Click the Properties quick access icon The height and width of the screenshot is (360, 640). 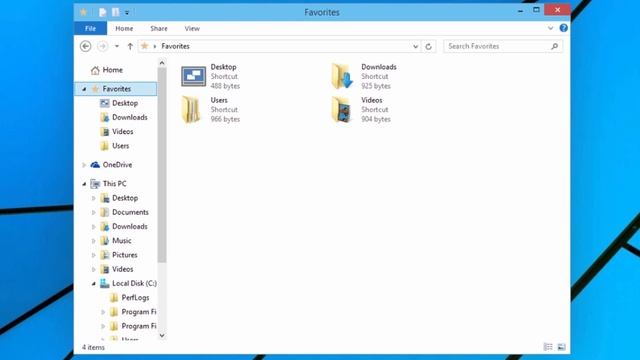pos(102,12)
